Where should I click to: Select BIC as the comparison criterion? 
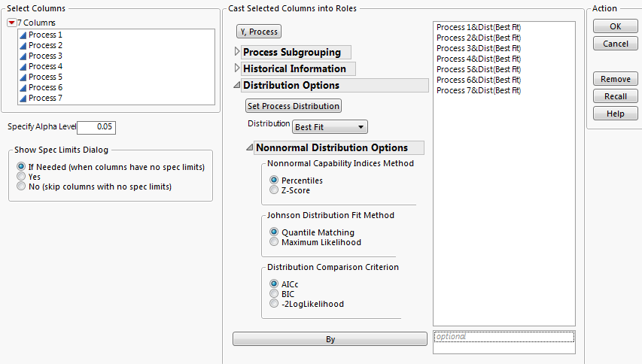tap(274, 294)
